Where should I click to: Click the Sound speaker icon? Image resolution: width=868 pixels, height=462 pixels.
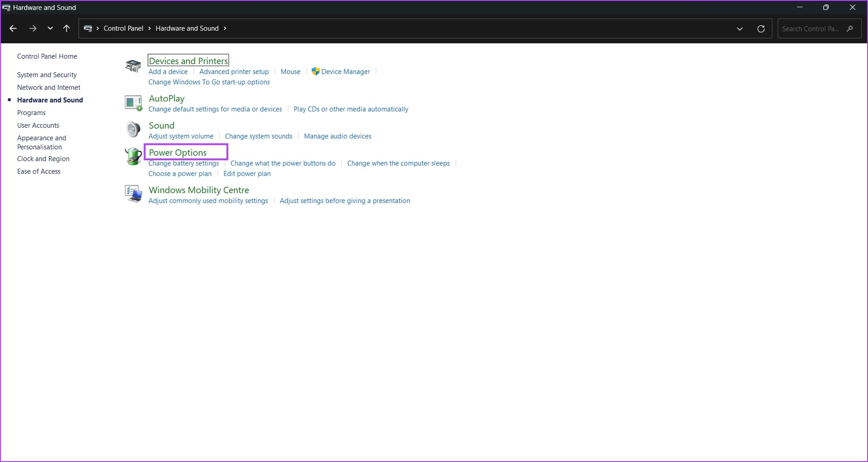click(x=133, y=130)
